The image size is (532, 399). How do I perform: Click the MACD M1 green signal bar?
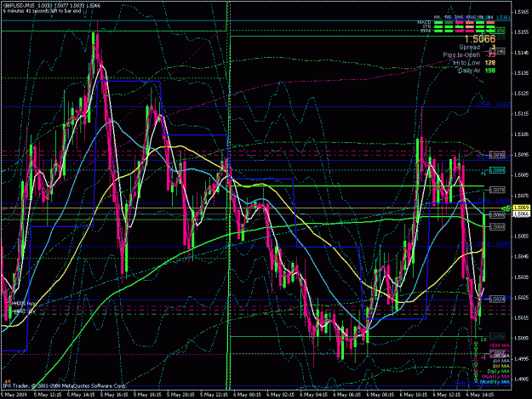(438, 22)
